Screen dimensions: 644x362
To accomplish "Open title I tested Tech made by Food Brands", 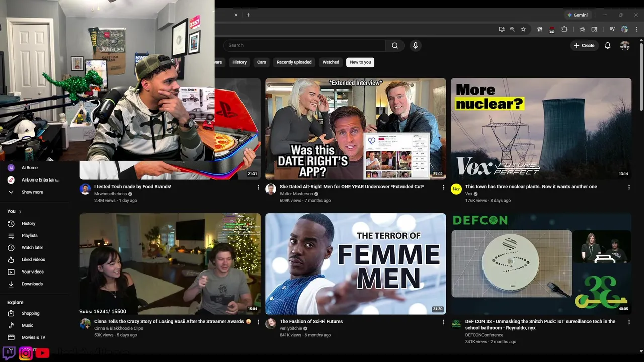I will (x=132, y=187).
